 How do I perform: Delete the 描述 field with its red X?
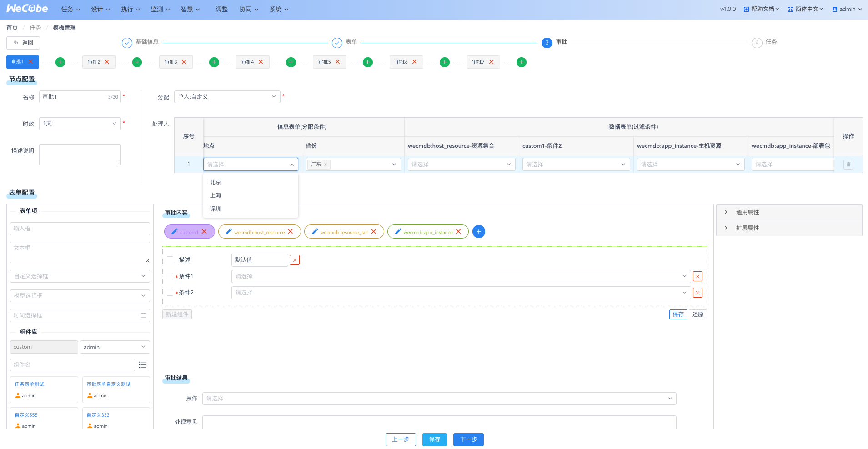coord(295,260)
